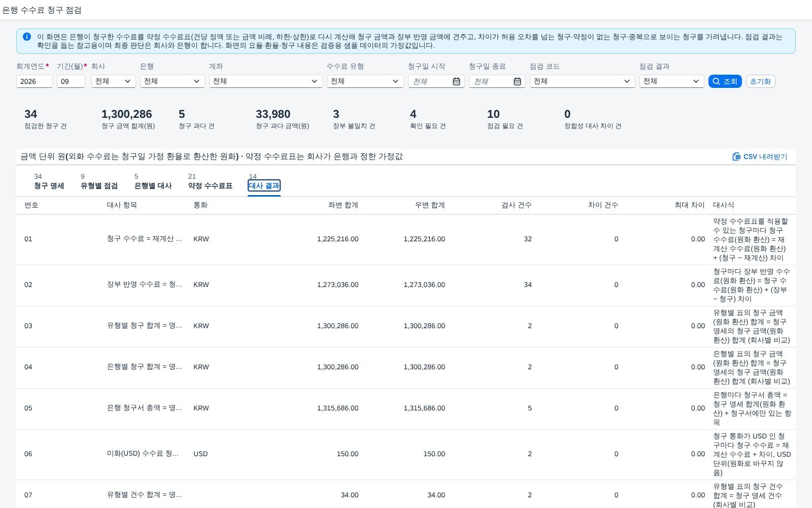The image size is (812, 508).
Task: Open the 청구일 종료 calendar picker icon
Action: 517,81
